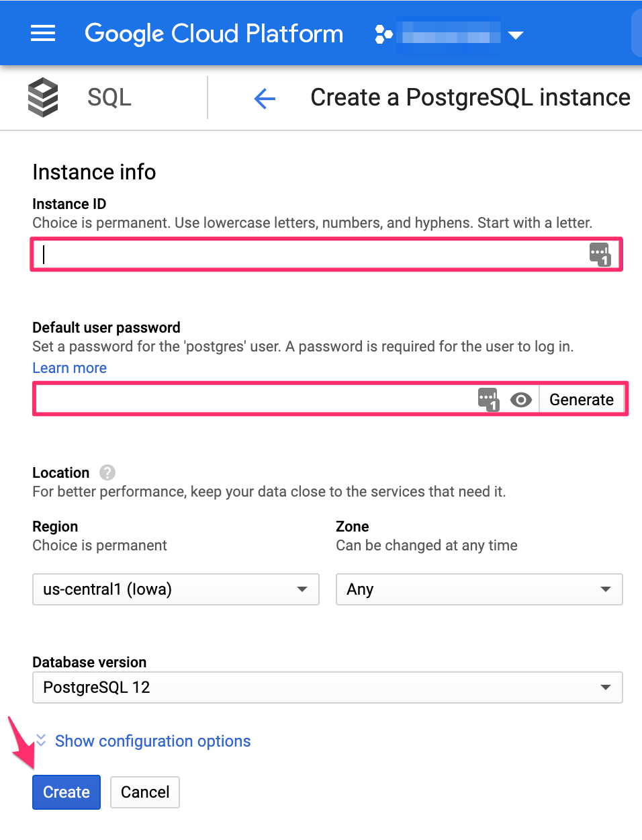Click the project hexagon icon
Image resolution: width=642 pixels, height=840 pixels.
tap(383, 34)
